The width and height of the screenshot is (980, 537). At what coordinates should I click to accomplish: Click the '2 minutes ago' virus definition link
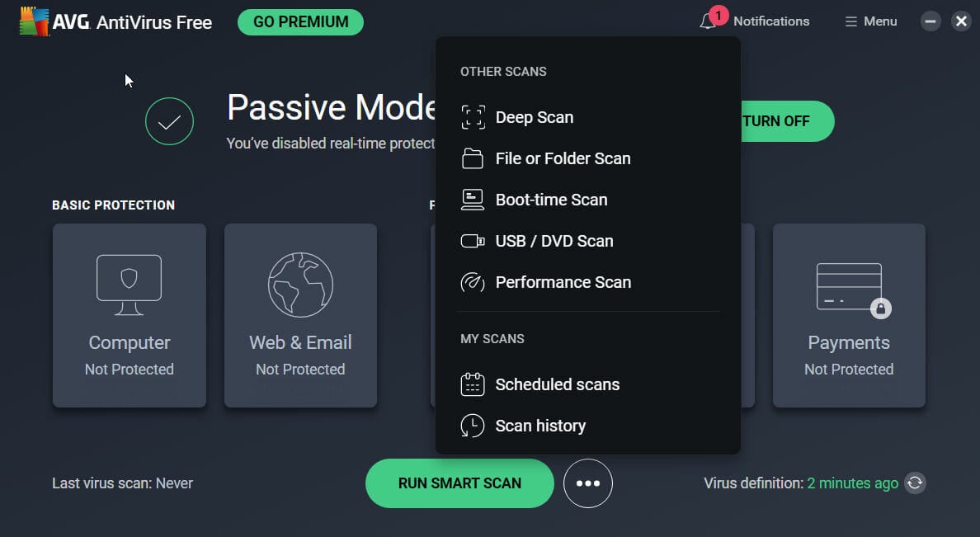click(852, 483)
